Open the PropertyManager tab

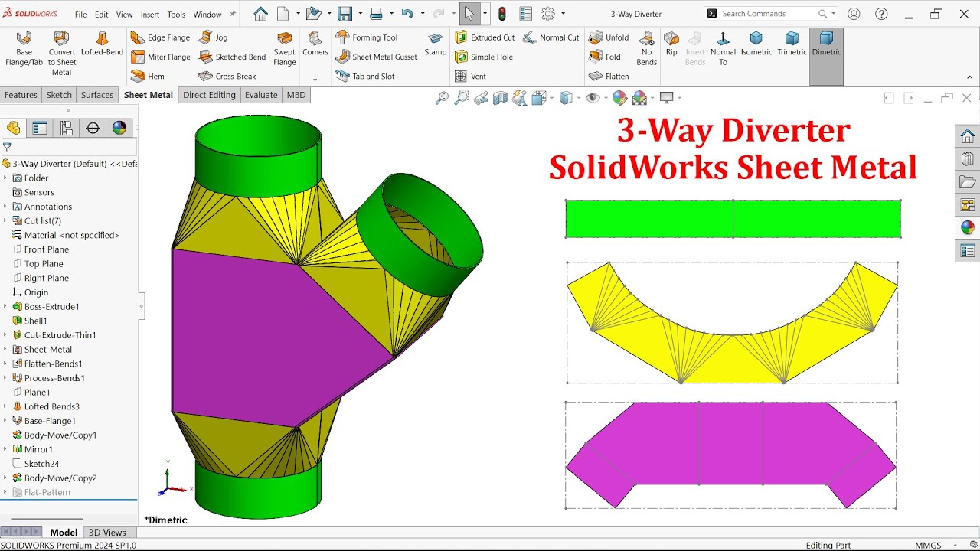tap(40, 129)
